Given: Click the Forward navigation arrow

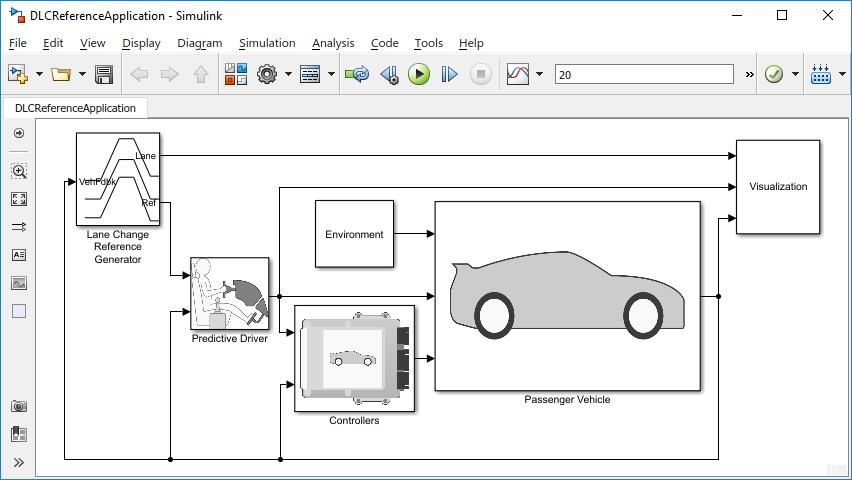Looking at the screenshot, I should click(170, 74).
